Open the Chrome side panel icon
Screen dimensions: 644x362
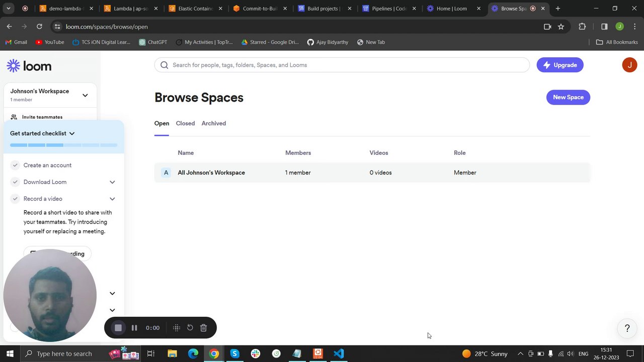(604, 27)
